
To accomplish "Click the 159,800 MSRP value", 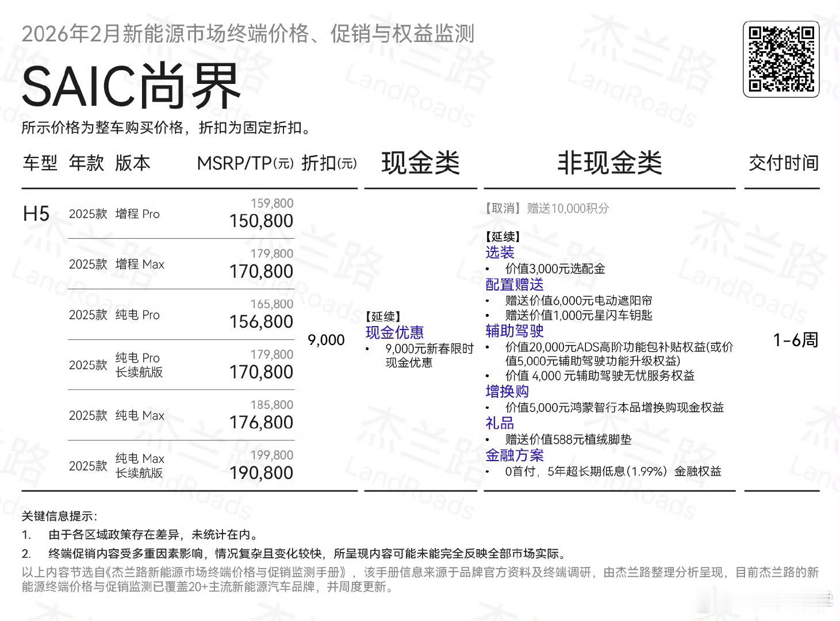I will click(272, 203).
